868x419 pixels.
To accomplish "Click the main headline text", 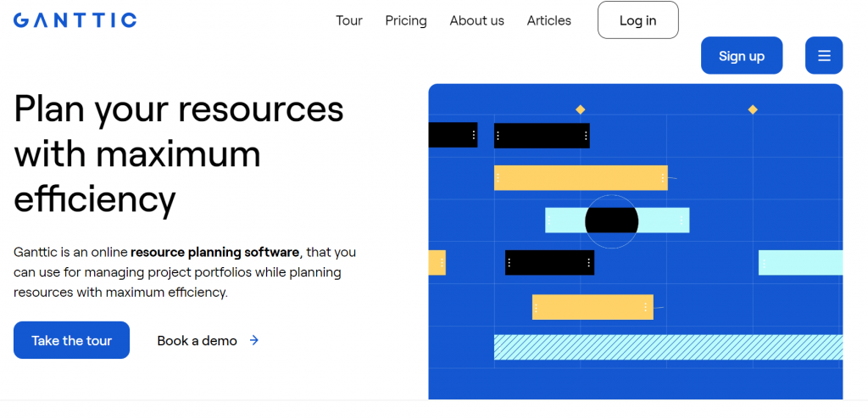I will (x=178, y=154).
